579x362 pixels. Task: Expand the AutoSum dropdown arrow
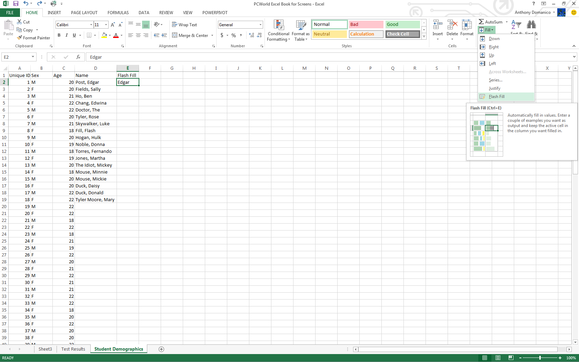pos(506,22)
